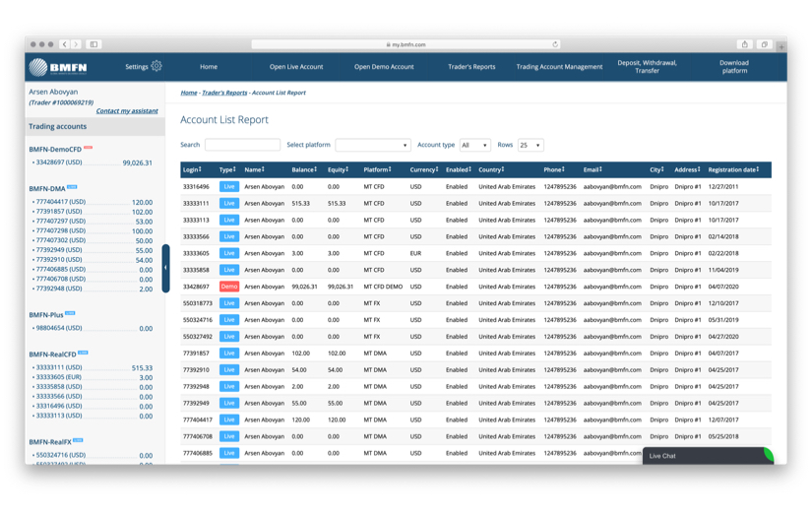Click the green Live Chat indicator
Image resolution: width=812 pixels, height=517 pixels.
(769, 455)
